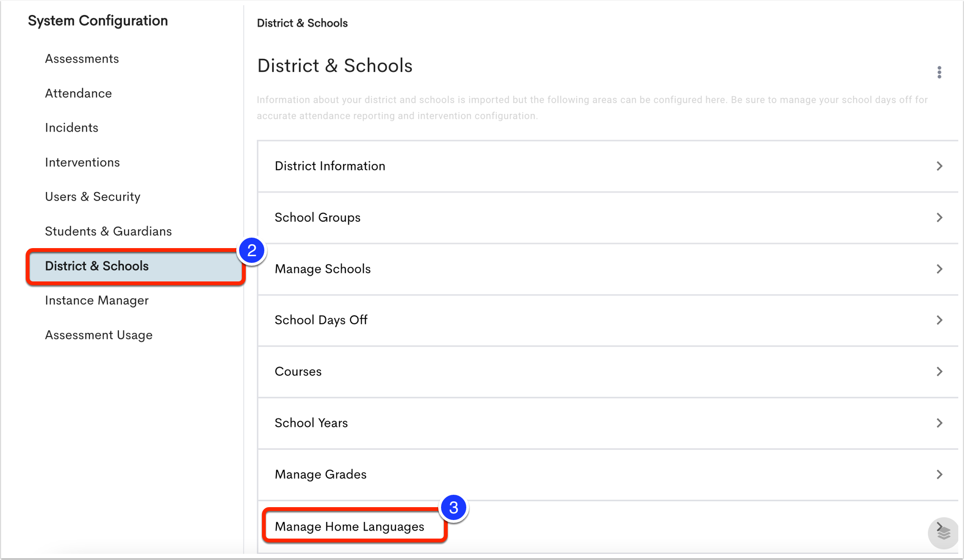Open Instance Manager
The image size is (964, 560).
[97, 300]
